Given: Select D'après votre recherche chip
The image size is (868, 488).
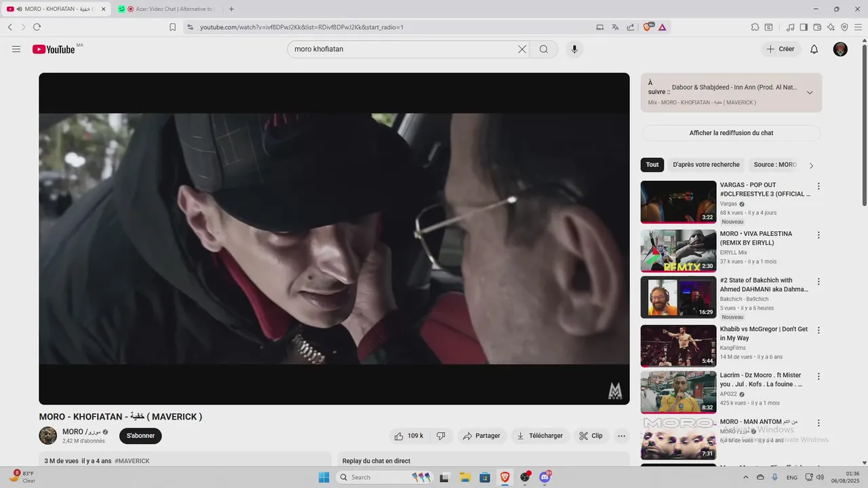Looking at the screenshot, I should pos(706,165).
